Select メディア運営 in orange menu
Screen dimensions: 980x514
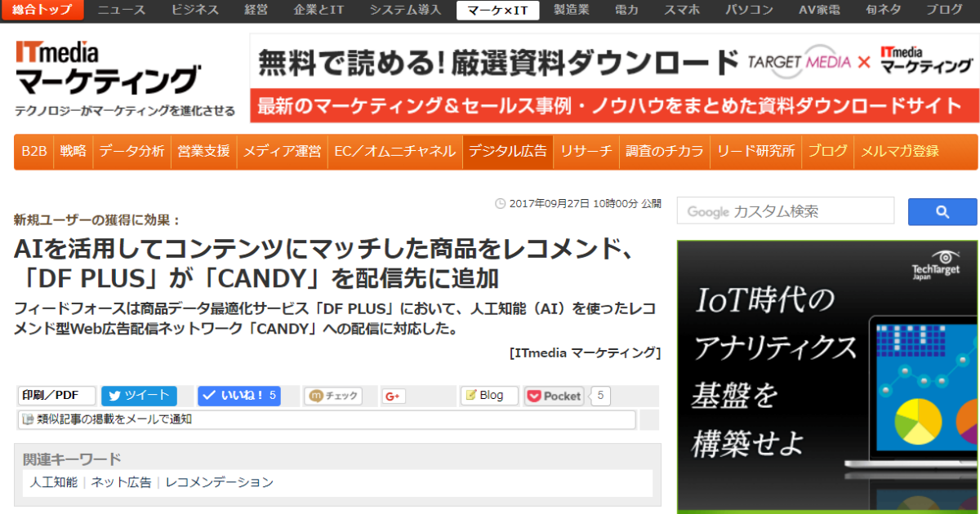pyautogui.click(x=283, y=152)
